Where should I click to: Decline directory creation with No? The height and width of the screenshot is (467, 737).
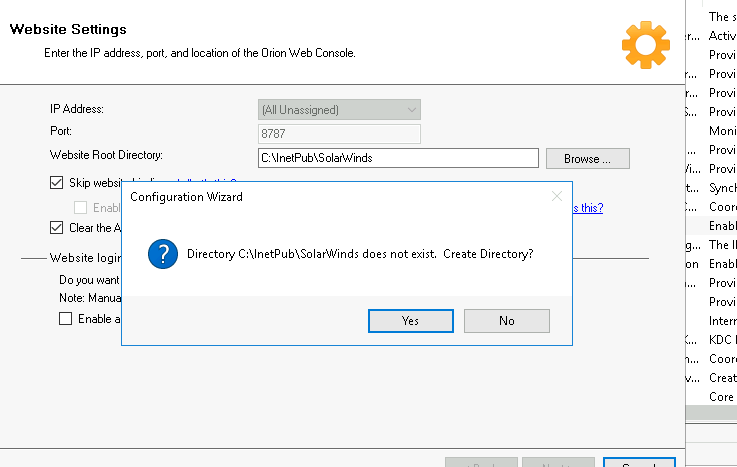coord(507,321)
